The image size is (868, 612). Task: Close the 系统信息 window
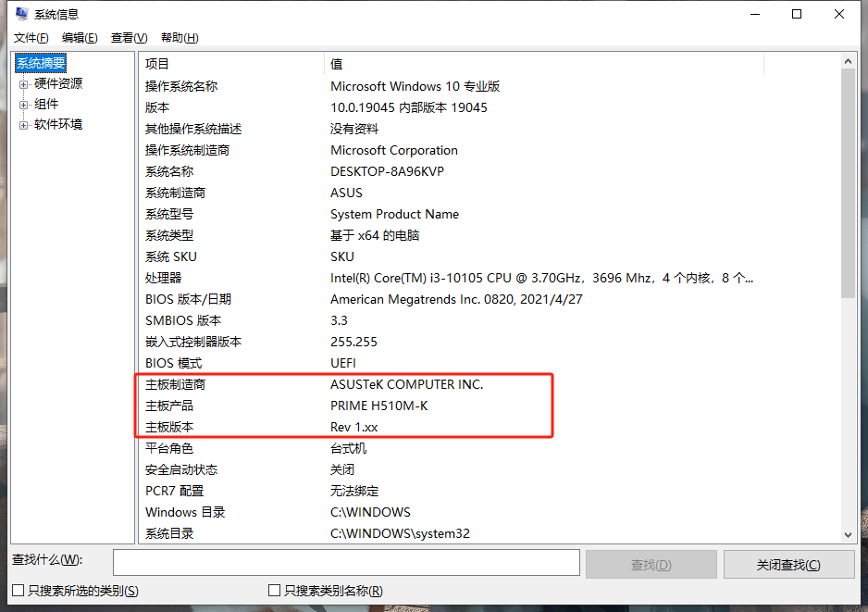839,15
